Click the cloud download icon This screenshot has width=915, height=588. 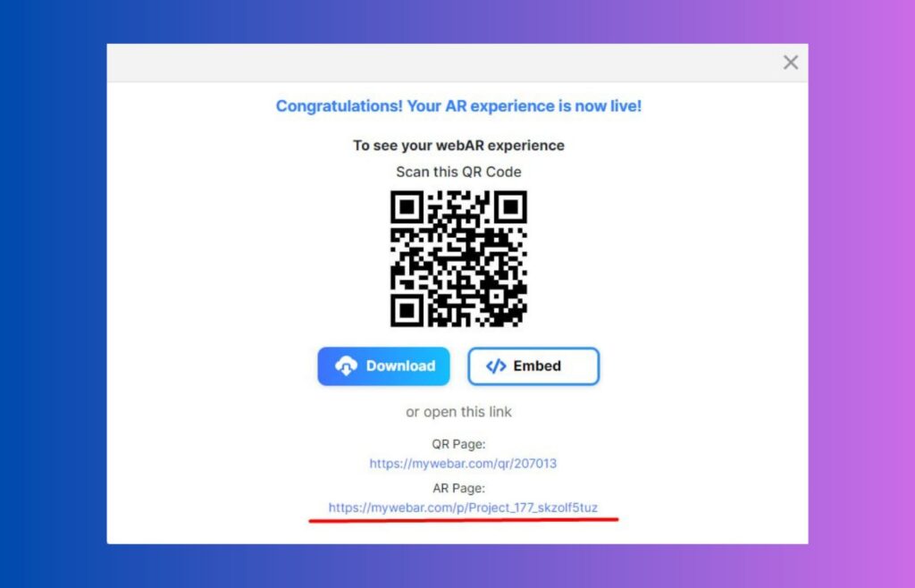[x=346, y=365]
